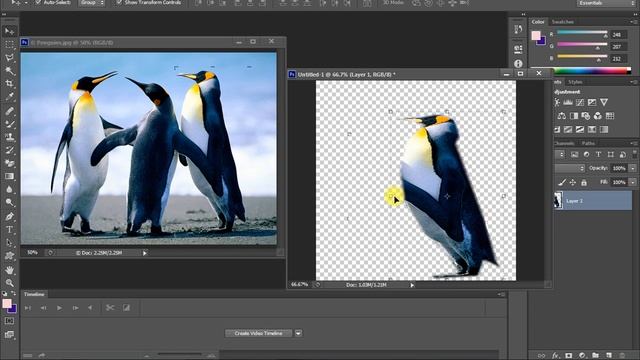640x360 pixels.
Task: Select the Rectangular Marquee tool
Action: point(9,44)
